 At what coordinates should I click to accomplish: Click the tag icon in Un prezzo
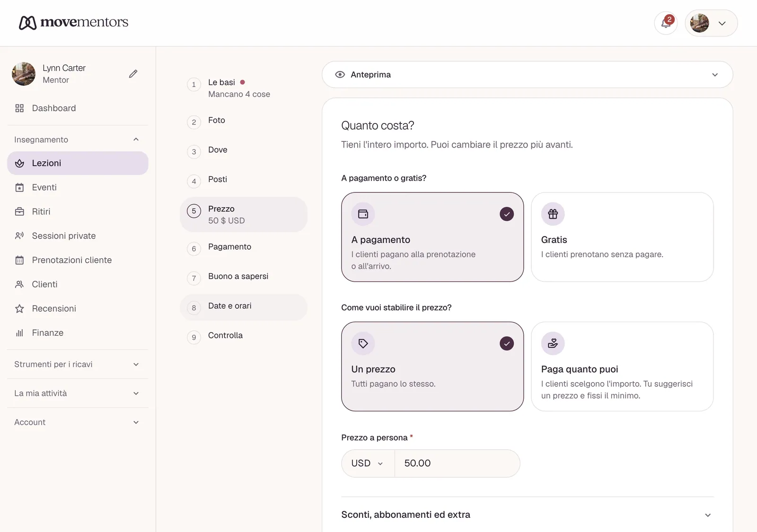[363, 344]
